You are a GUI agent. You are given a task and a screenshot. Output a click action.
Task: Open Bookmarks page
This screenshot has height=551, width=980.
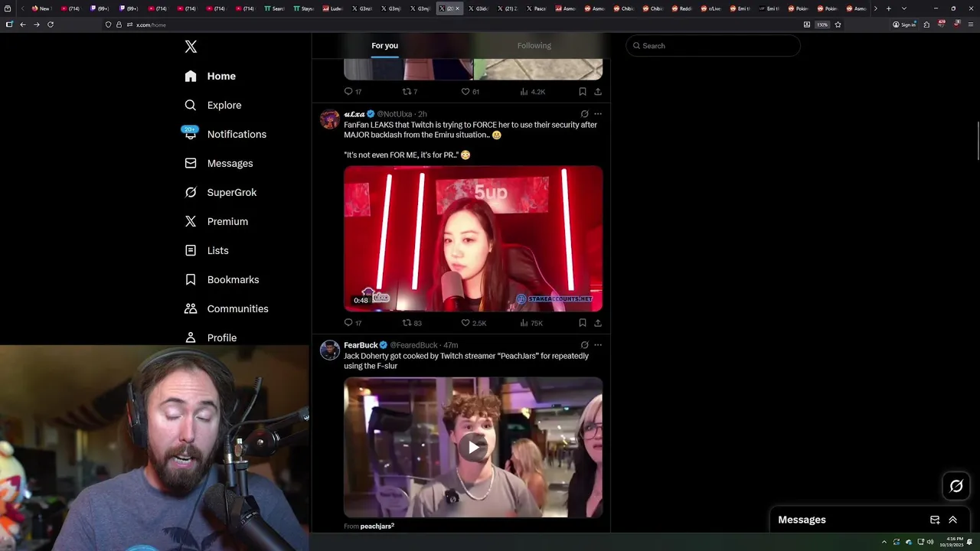point(222,279)
